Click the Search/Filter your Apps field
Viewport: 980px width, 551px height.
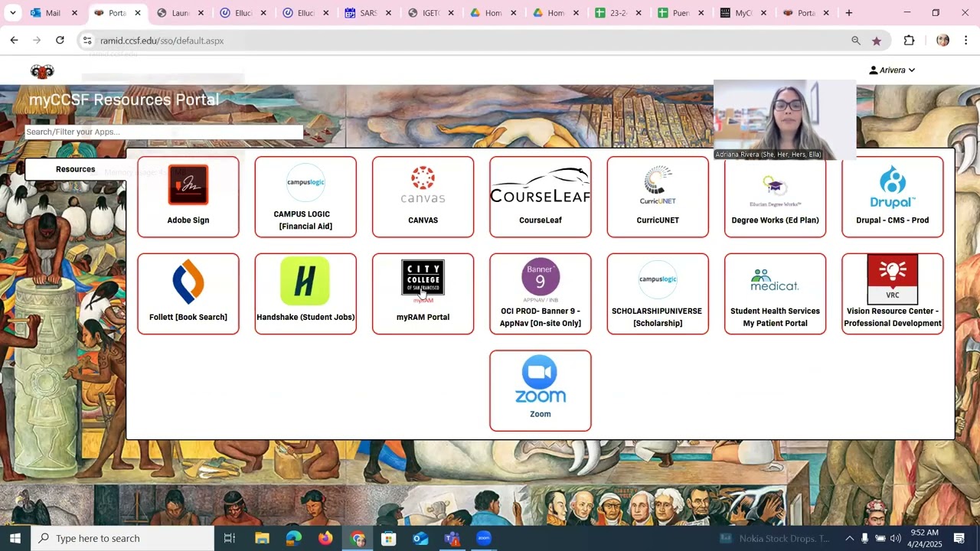pos(164,132)
